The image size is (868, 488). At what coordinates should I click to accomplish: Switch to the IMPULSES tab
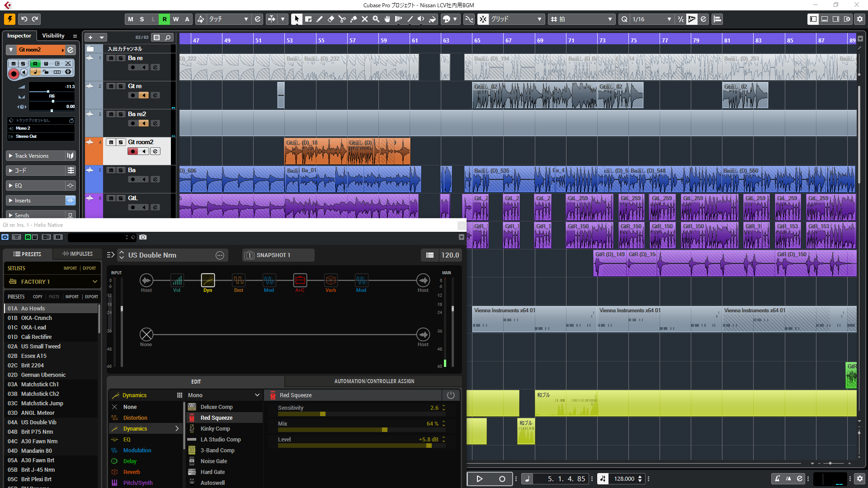pyautogui.click(x=78, y=254)
